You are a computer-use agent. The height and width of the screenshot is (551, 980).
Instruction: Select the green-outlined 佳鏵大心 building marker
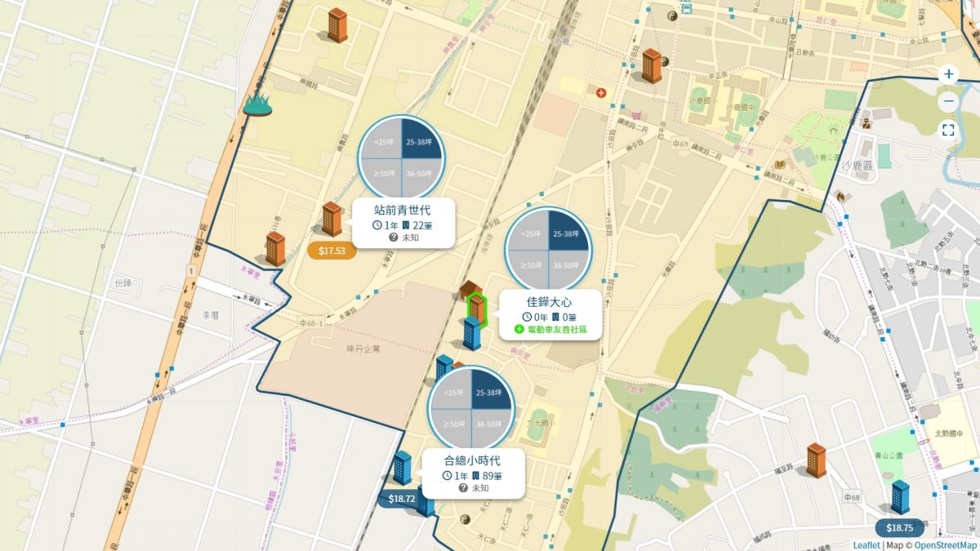point(477,310)
